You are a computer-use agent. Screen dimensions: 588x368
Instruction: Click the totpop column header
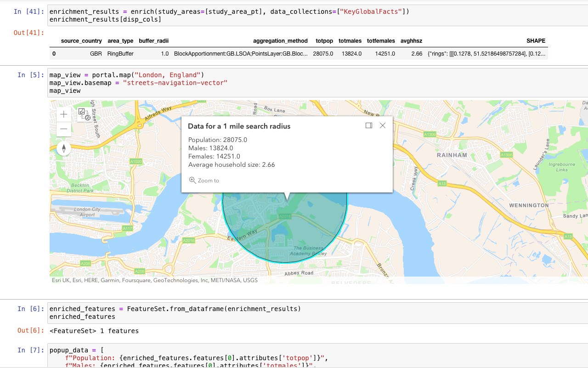[x=324, y=41]
